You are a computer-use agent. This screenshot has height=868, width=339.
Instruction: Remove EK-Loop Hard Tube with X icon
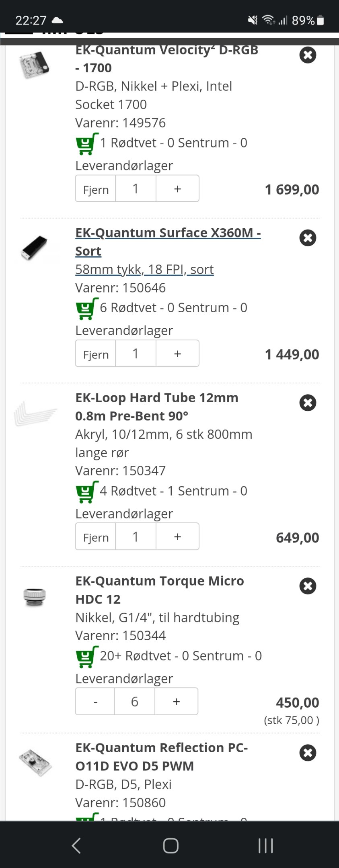coord(308,403)
